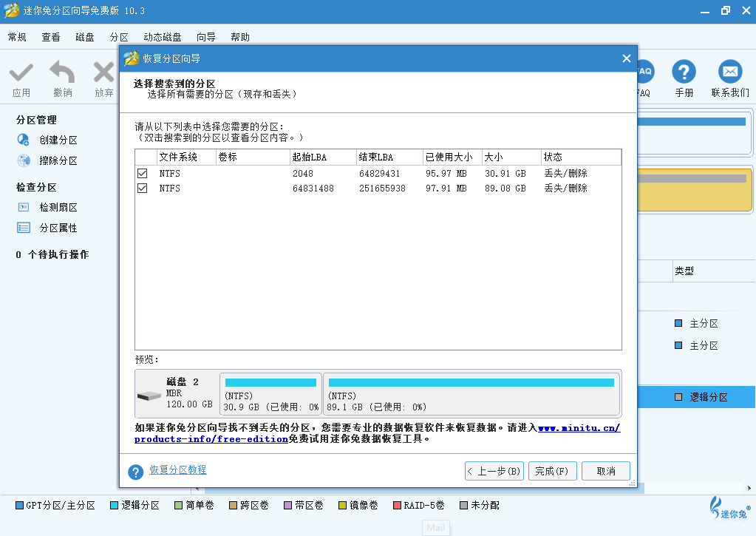Screen dimensions: 756x536
Task: Click the 97.91 MB used size cell
Action: tap(446, 189)
